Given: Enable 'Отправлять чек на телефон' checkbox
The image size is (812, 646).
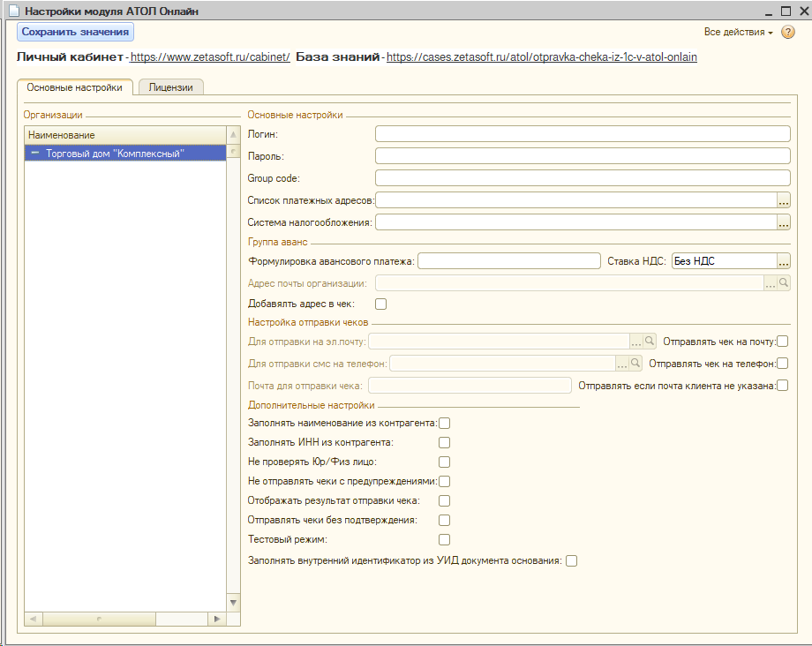Looking at the screenshot, I should coord(783,364).
